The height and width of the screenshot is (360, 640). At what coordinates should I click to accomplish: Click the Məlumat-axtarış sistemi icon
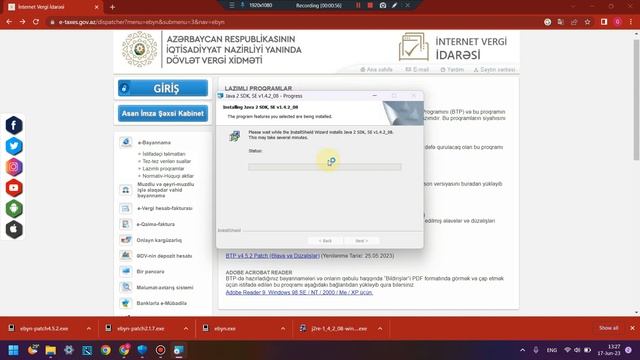pyautogui.click(x=126, y=287)
